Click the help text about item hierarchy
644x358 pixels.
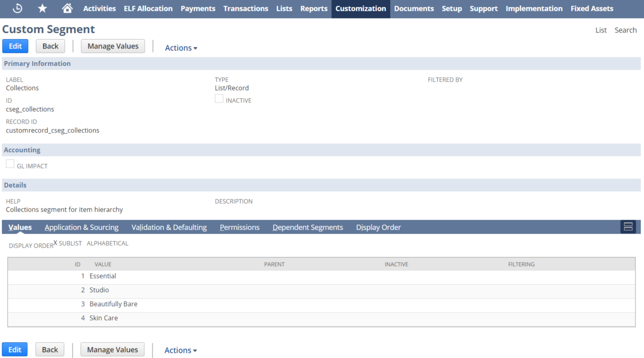(64, 209)
